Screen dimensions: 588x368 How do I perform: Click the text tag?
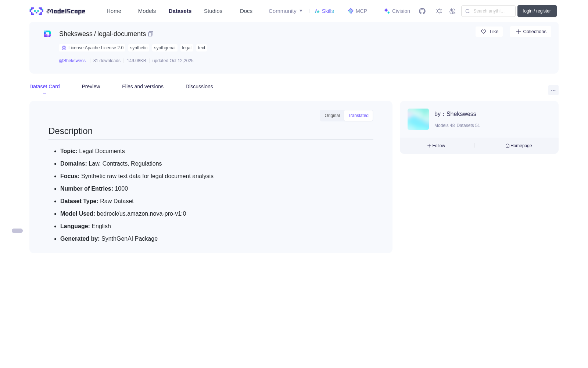[201, 48]
